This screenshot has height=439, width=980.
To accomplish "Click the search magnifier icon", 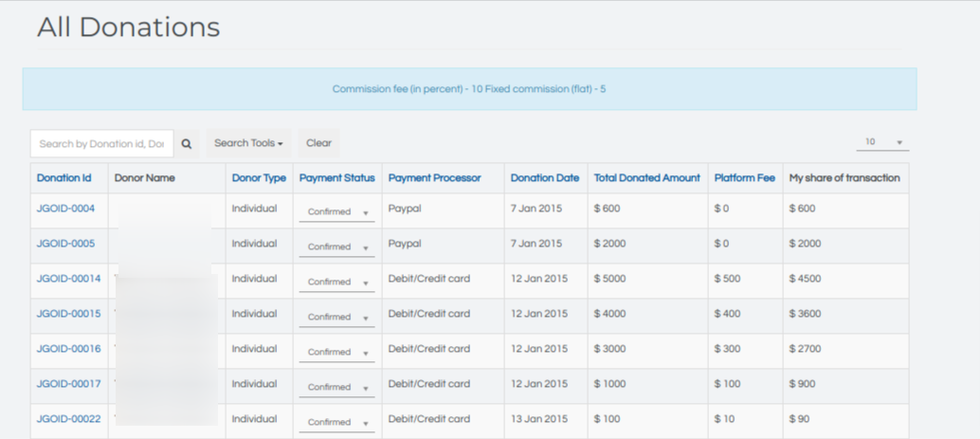I will (x=187, y=144).
